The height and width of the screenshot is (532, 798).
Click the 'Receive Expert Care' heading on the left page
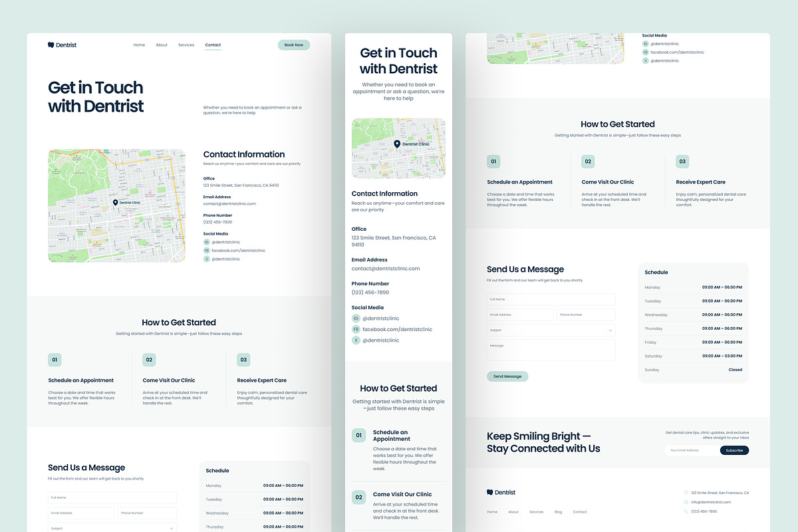pos(262,380)
